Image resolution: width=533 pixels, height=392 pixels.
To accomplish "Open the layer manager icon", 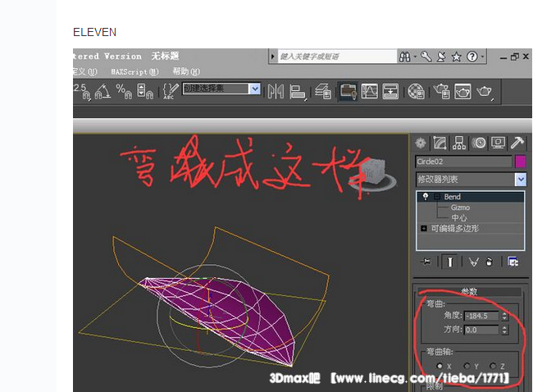I will 323,91.
